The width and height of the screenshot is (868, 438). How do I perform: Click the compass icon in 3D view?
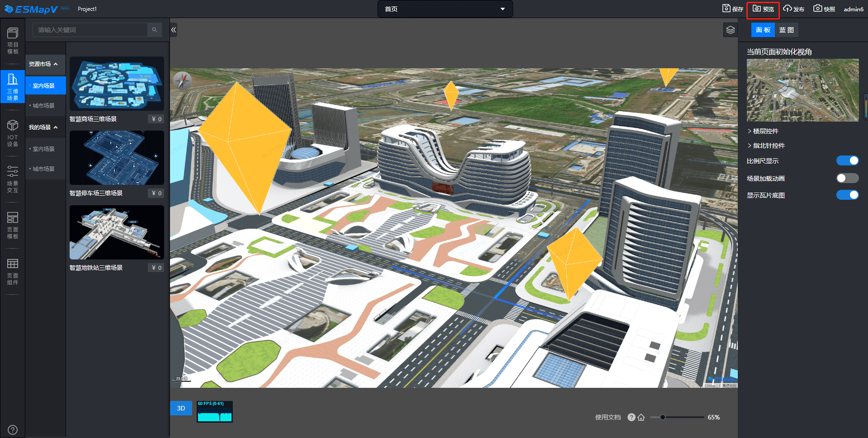coord(183,81)
